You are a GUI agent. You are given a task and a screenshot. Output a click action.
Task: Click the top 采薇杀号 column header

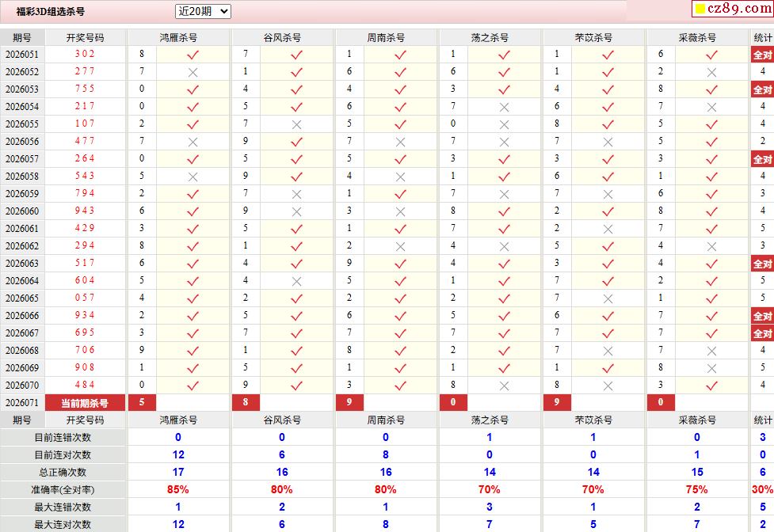(x=697, y=37)
